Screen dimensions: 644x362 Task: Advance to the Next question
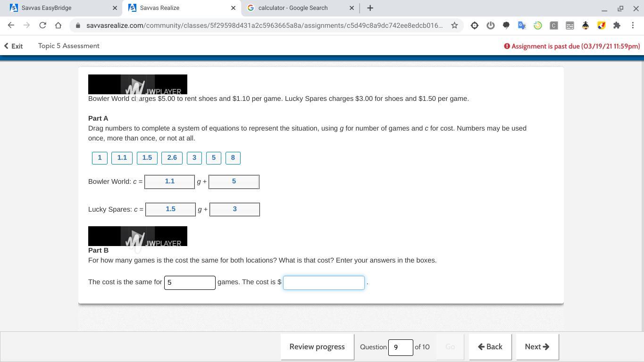point(537,347)
